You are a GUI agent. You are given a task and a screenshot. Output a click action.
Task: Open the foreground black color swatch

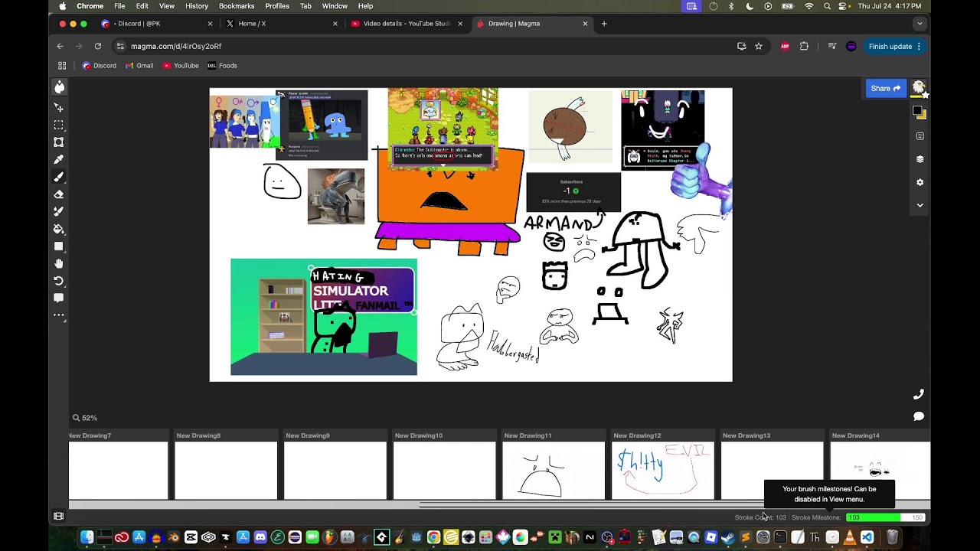917,111
